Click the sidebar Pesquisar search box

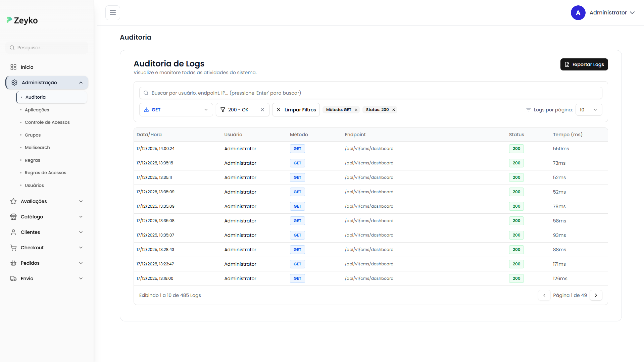[47, 48]
